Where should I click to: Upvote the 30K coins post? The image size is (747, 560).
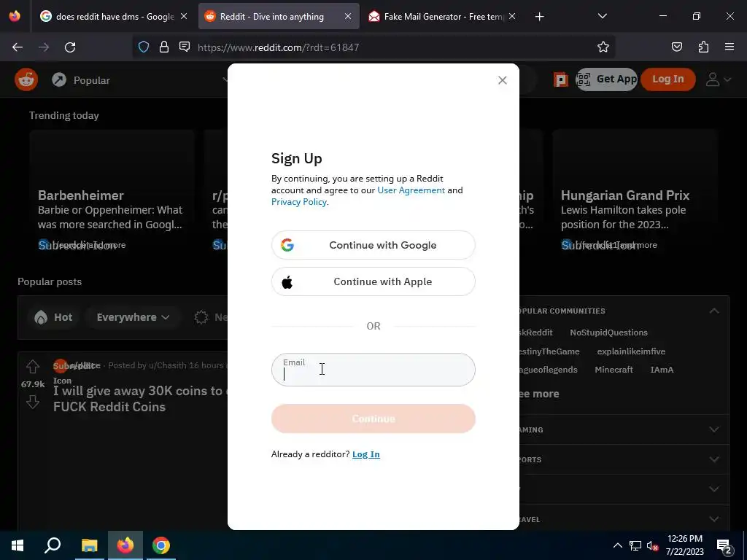tap(32, 366)
